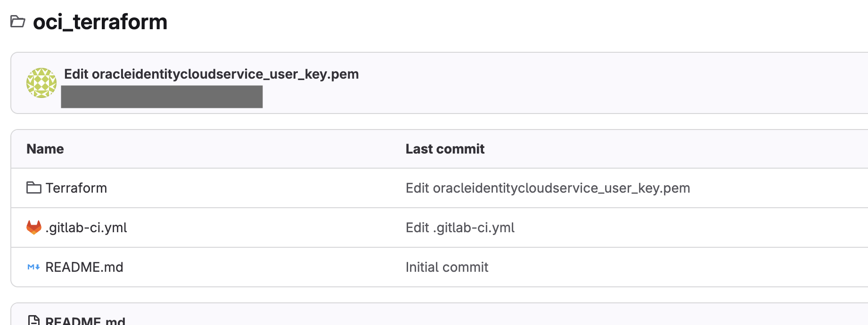Click the Name column header

pos(45,149)
